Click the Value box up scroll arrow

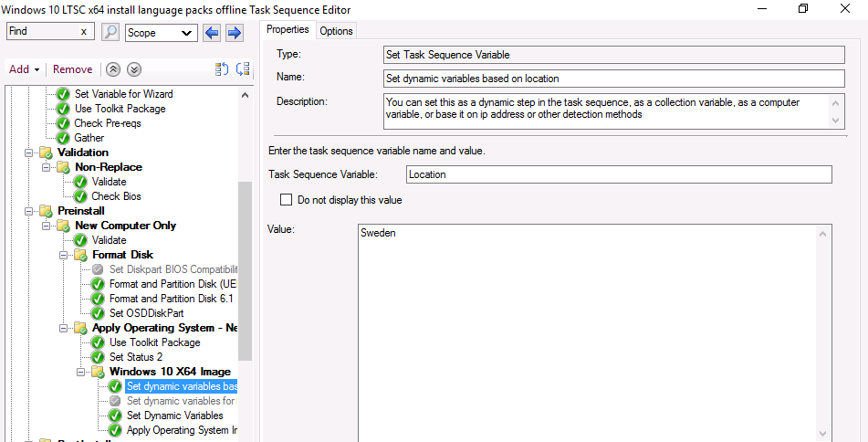(823, 235)
